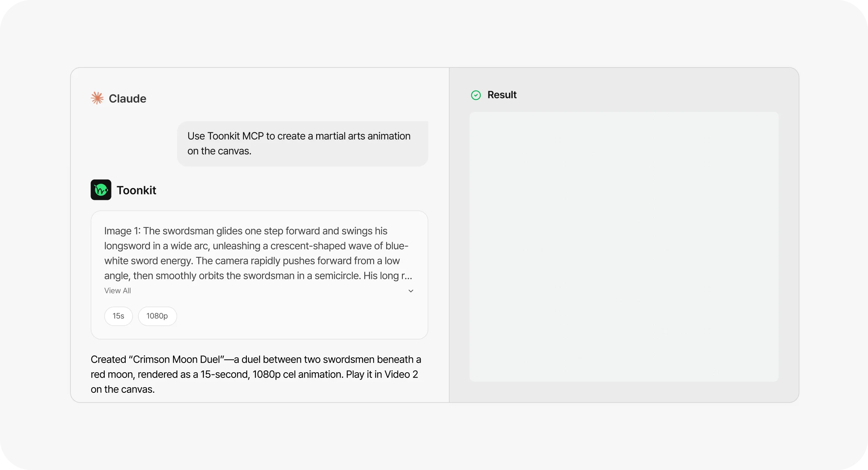Click the green checkmark Result icon
868x470 pixels.
click(476, 95)
